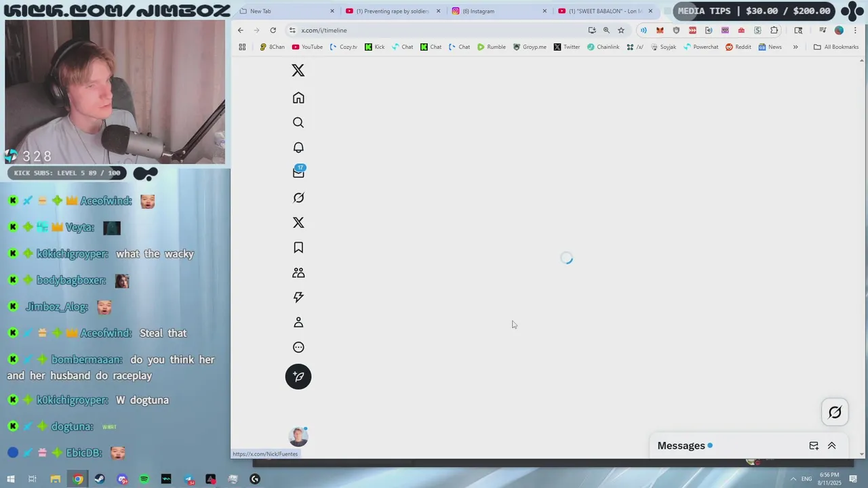Open the lightning bolt sidebar icon
This screenshot has height=488, width=868.
298,297
